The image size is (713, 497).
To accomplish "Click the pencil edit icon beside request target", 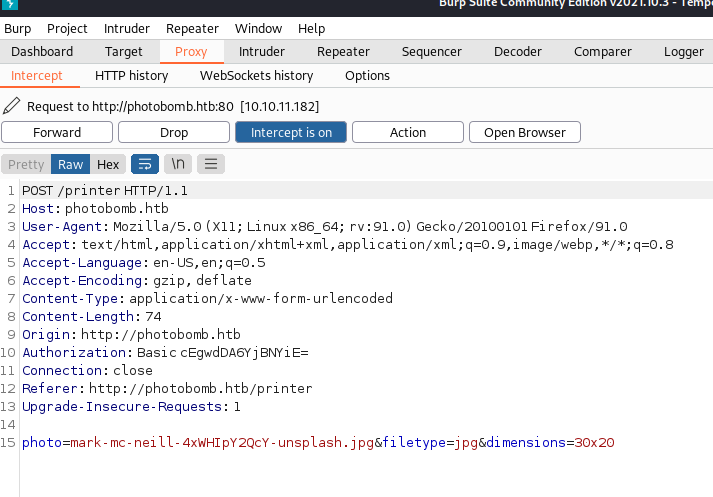I will click(11, 105).
